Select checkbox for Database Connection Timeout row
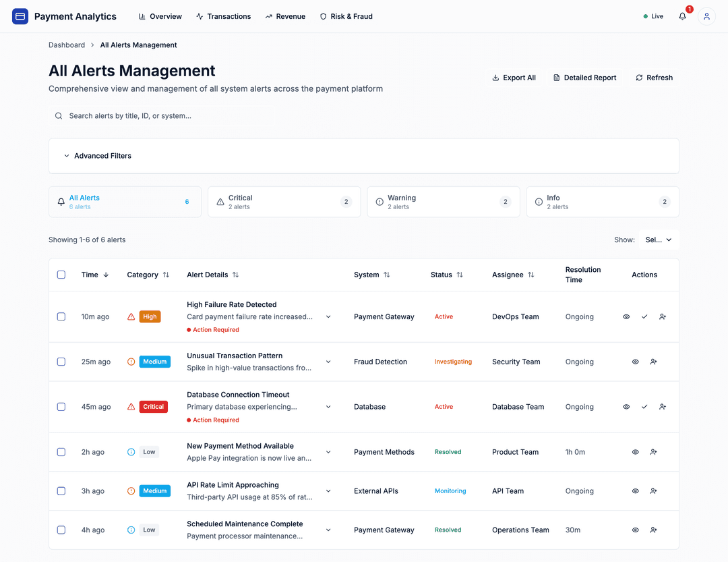 click(61, 406)
